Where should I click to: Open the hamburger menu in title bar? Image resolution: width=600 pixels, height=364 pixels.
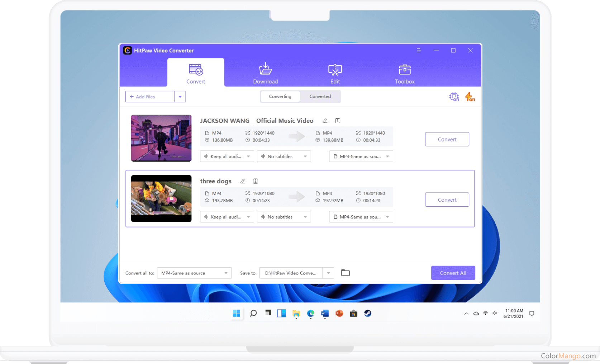[x=419, y=51]
